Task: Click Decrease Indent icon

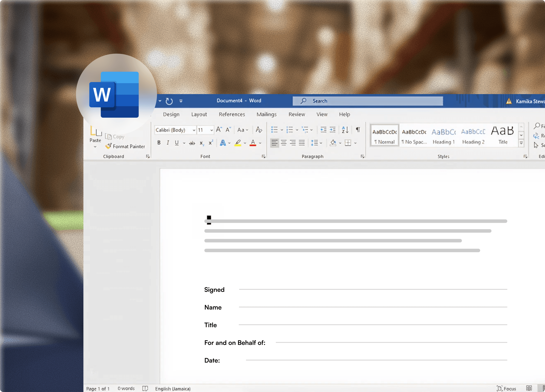Action: tap(323, 130)
